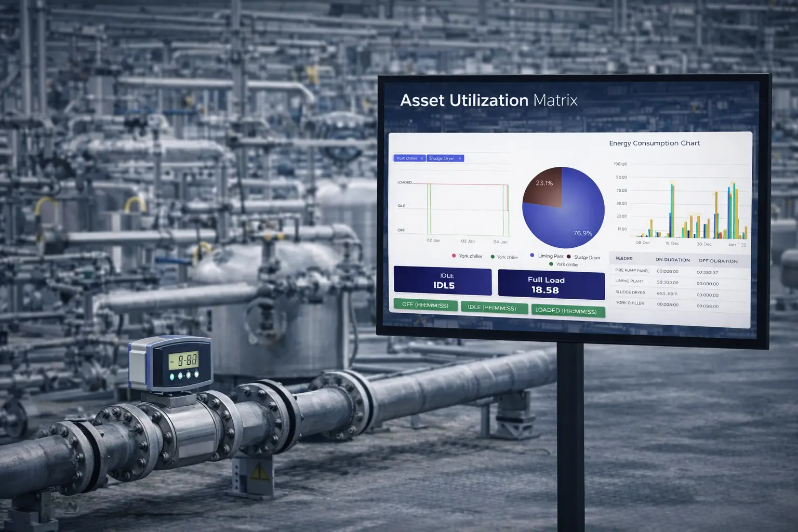The height and width of the screenshot is (532, 798).
Task: Open the IDLE summary card
Action: pos(443,281)
